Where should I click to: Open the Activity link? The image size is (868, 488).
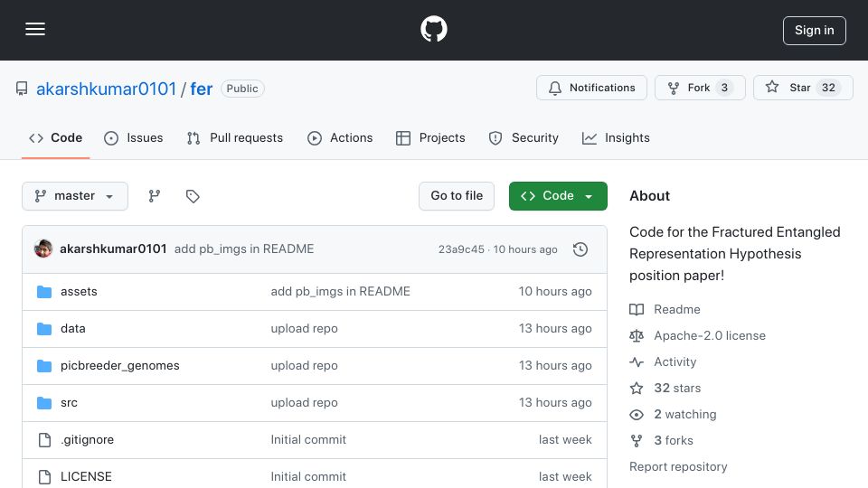(x=663, y=361)
